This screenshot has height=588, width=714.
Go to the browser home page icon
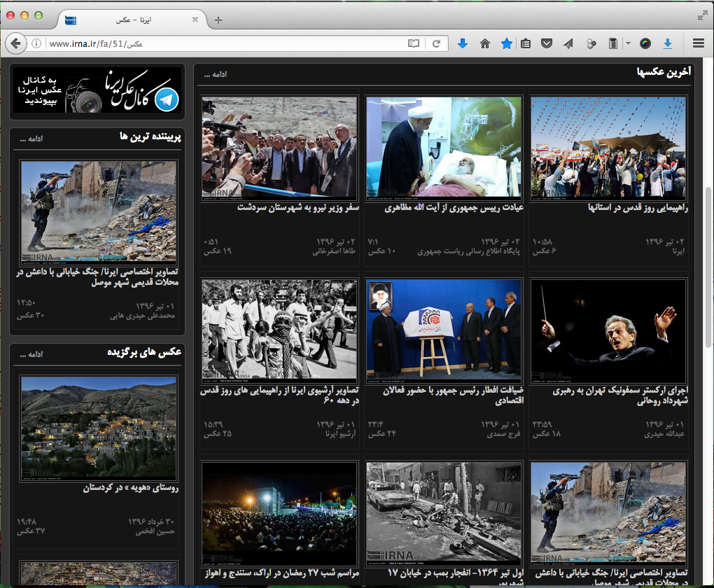click(485, 43)
